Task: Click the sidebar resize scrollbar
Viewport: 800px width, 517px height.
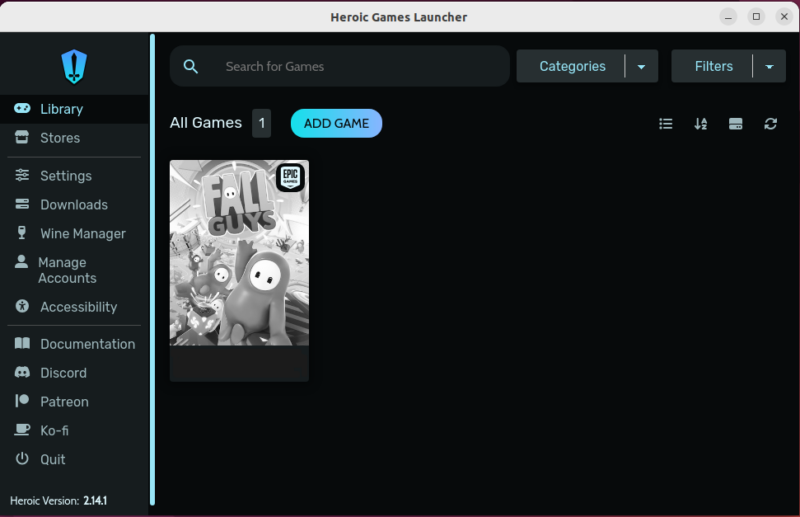Action: click(x=152, y=269)
